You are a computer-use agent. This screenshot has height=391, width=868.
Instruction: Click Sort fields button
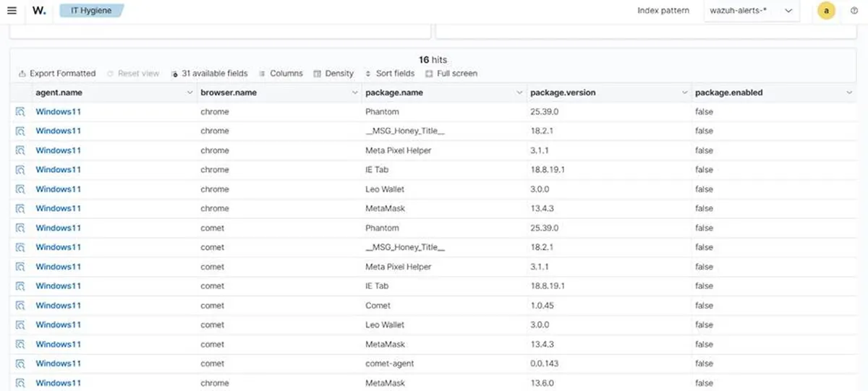pyautogui.click(x=389, y=73)
